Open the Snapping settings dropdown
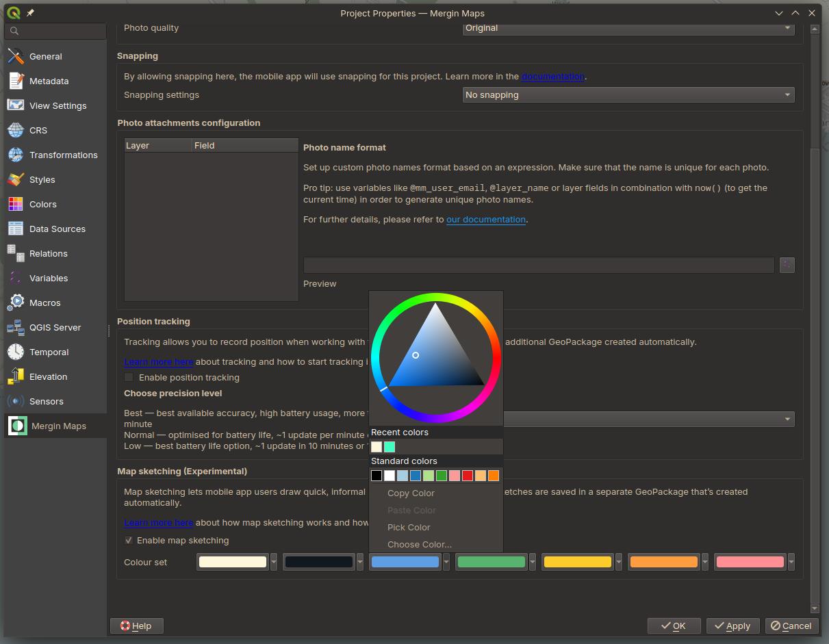This screenshot has width=829, height=644. [x=628, y=95]
